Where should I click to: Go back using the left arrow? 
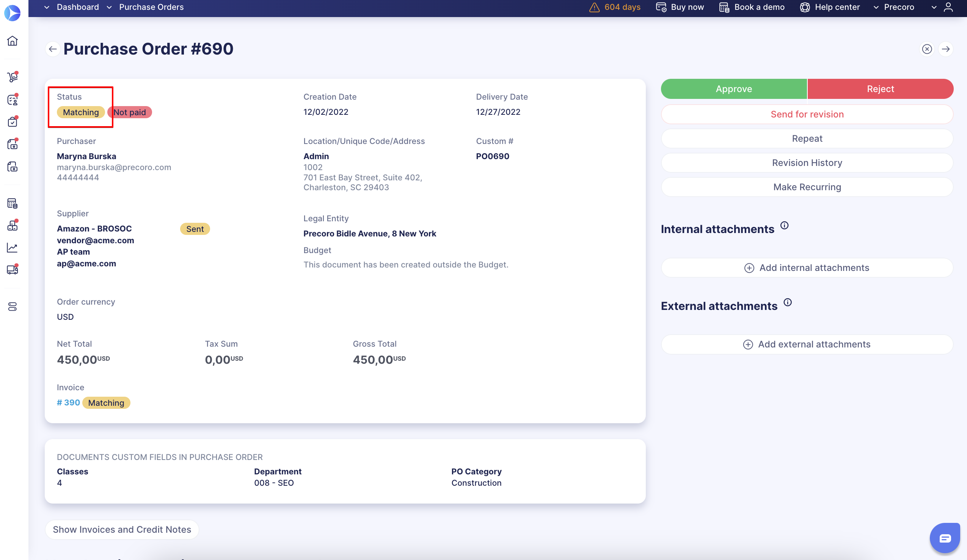[53, 49]
